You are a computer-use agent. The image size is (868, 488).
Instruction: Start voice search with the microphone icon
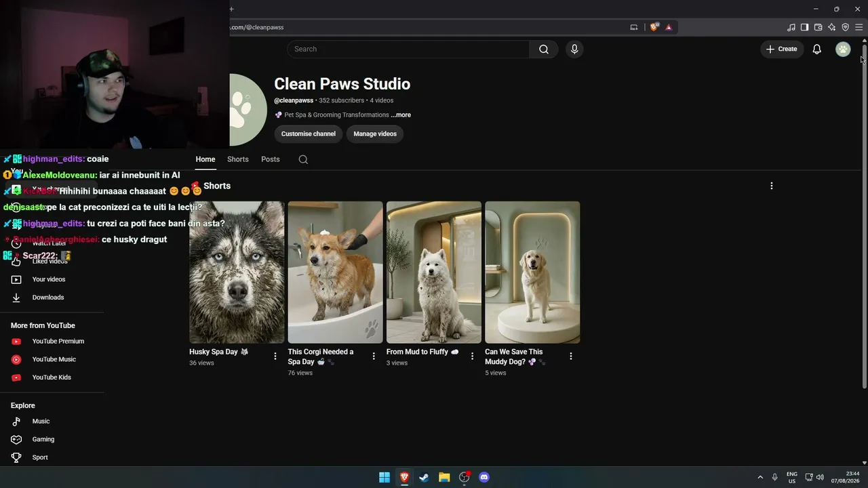pos(574,49)
